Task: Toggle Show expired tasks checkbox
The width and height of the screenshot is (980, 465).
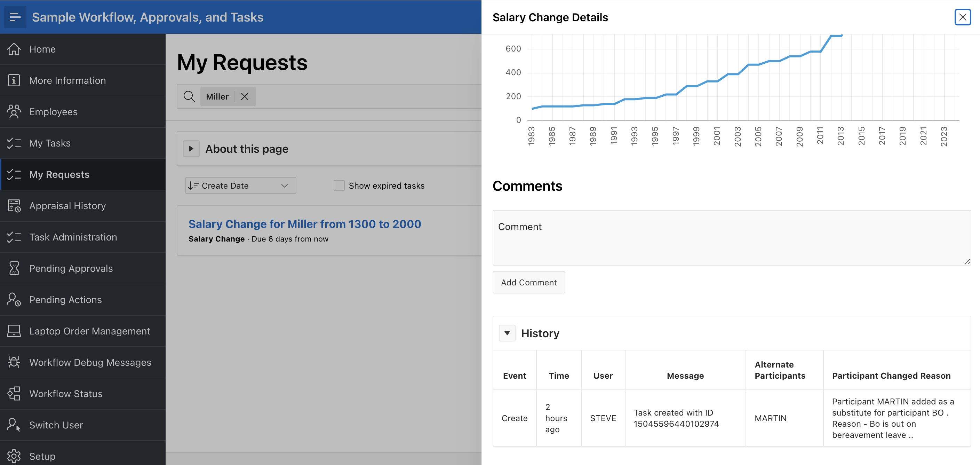Action: tap(338, 186)
